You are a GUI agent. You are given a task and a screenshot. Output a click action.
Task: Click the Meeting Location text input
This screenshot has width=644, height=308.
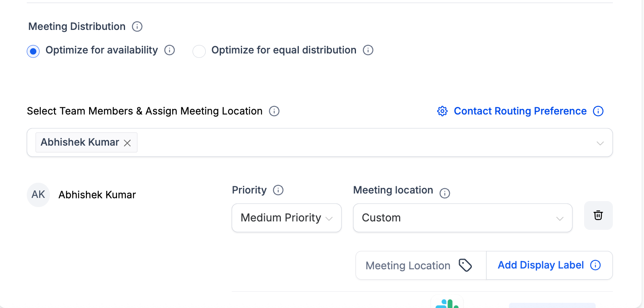click(x=408, y=266)
